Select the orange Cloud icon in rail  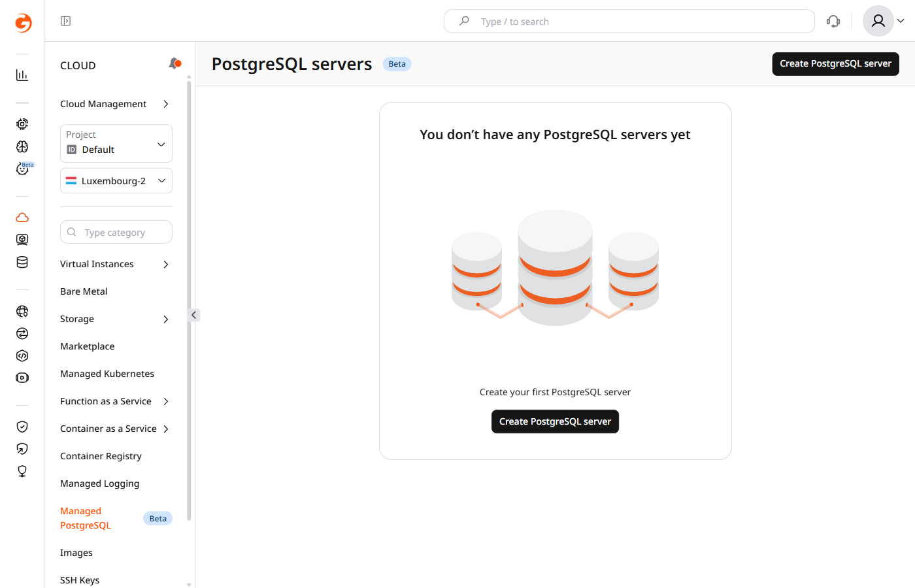pyautogui.click(x=22, y=218)
